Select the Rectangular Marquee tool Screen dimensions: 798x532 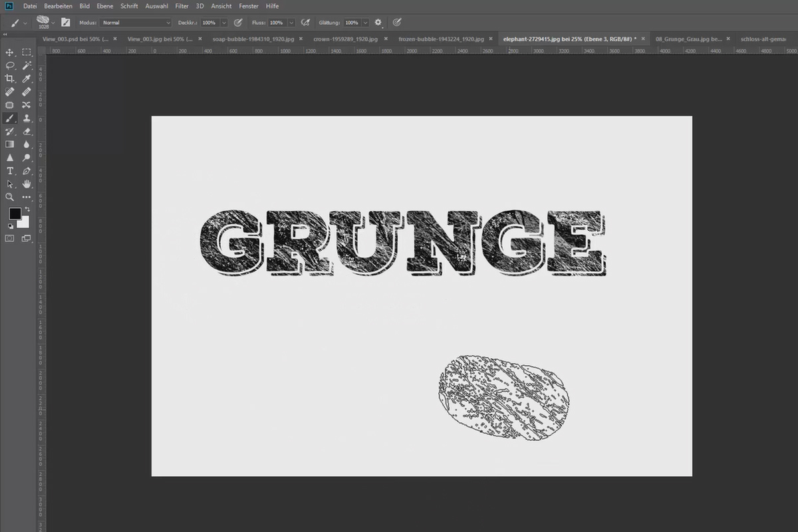click(27, 53)
